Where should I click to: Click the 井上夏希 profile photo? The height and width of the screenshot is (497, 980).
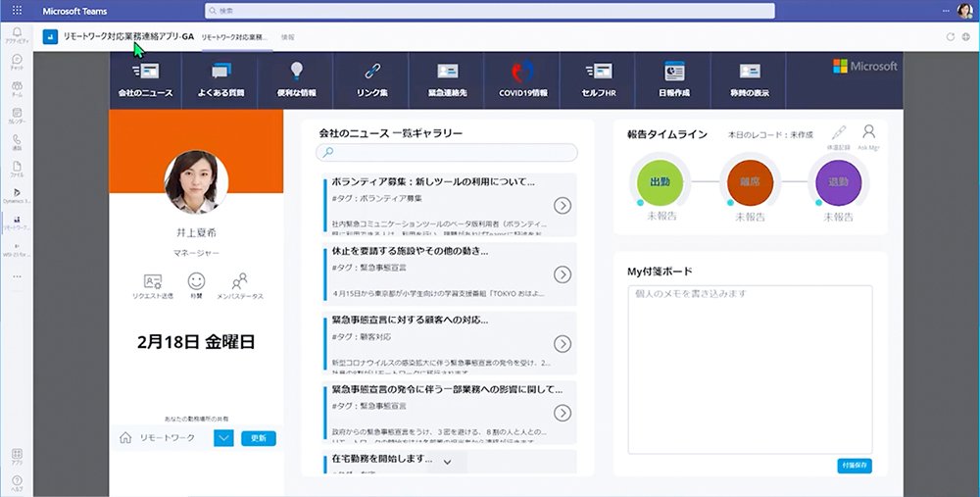[x=196, y=182]
